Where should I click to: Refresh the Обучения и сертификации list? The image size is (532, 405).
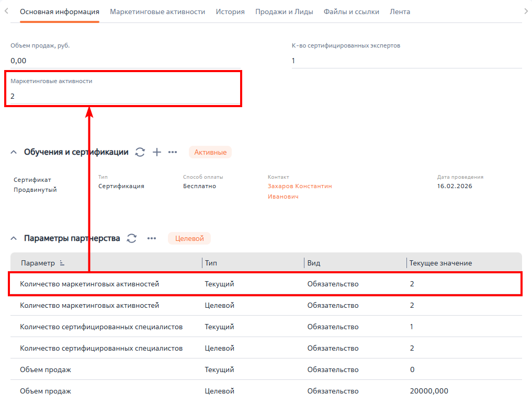[140, 152]
